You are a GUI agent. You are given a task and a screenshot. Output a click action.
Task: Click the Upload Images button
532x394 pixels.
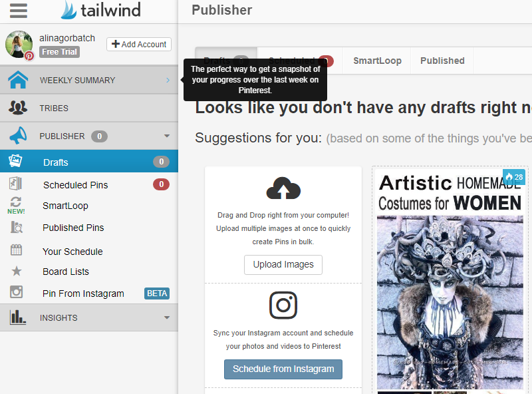click(x=283, y=265)
